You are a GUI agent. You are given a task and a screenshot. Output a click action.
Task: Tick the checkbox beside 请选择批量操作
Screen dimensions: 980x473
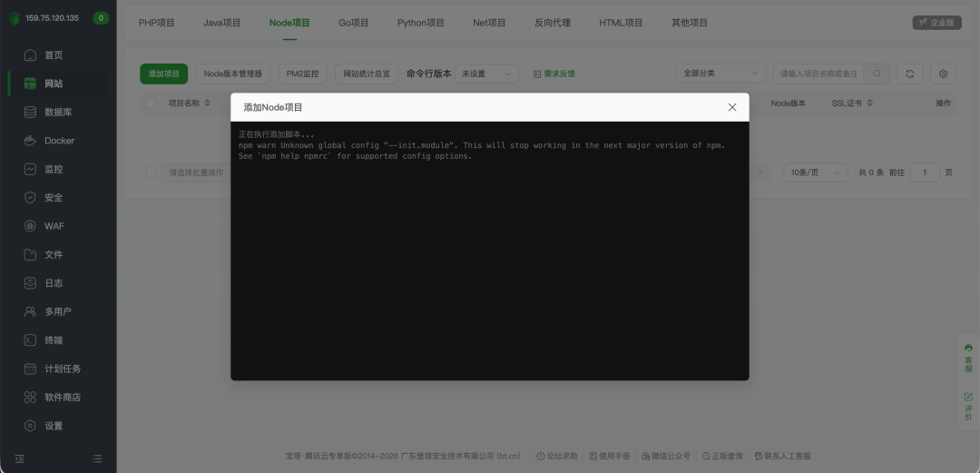click(x=151, y=172)
